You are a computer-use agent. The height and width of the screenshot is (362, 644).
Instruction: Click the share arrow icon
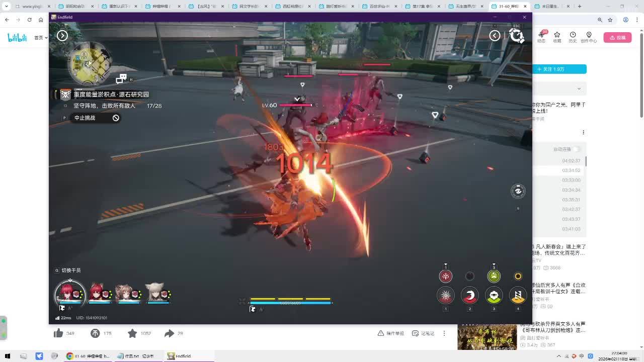pyautogui.click(x=169, y=333)
